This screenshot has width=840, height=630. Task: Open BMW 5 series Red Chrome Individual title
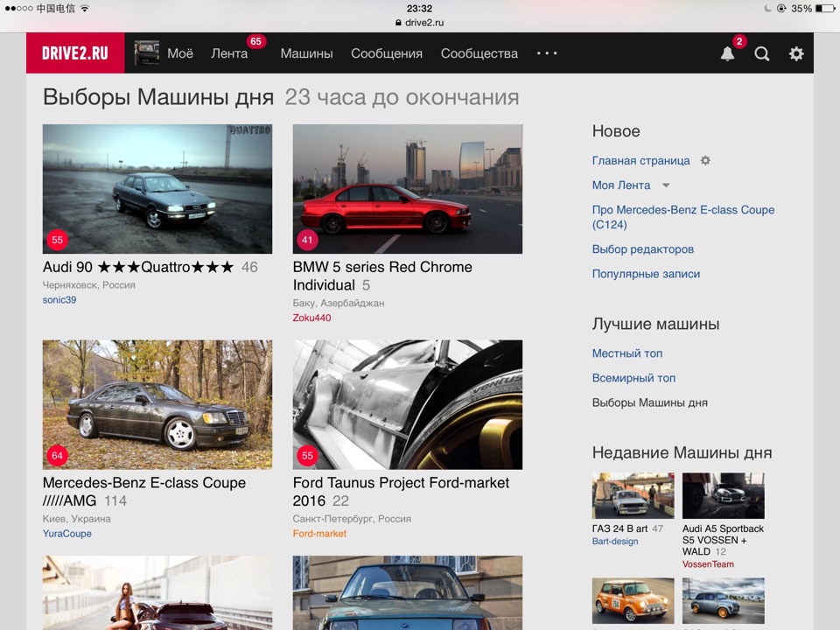pyautogui.click(x=382, y=276)
